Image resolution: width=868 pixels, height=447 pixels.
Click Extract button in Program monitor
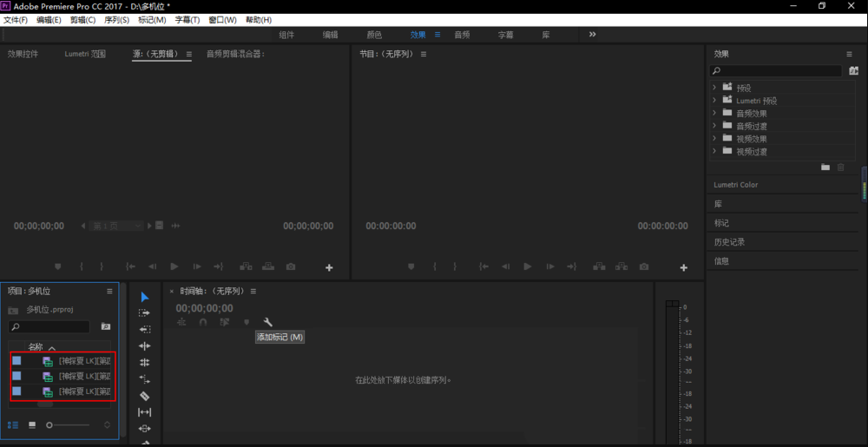coord(621,266)
